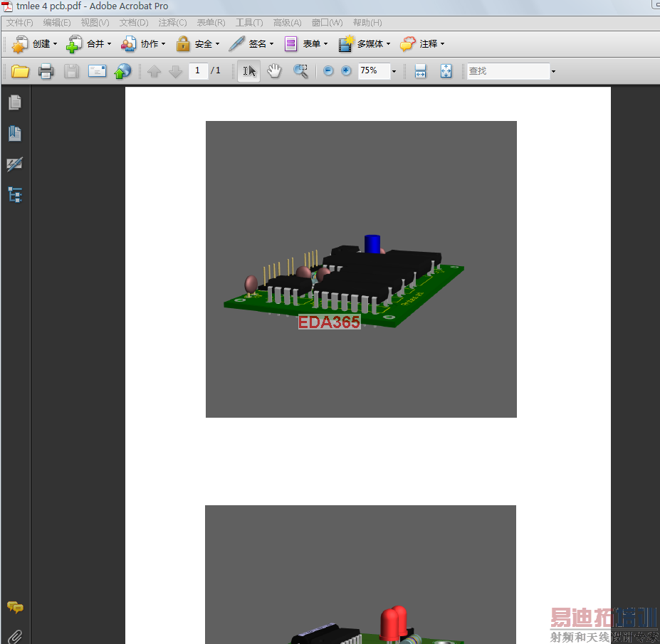Go to previous page arrow
Screen dimensions: 660x644
pos(154,71)
